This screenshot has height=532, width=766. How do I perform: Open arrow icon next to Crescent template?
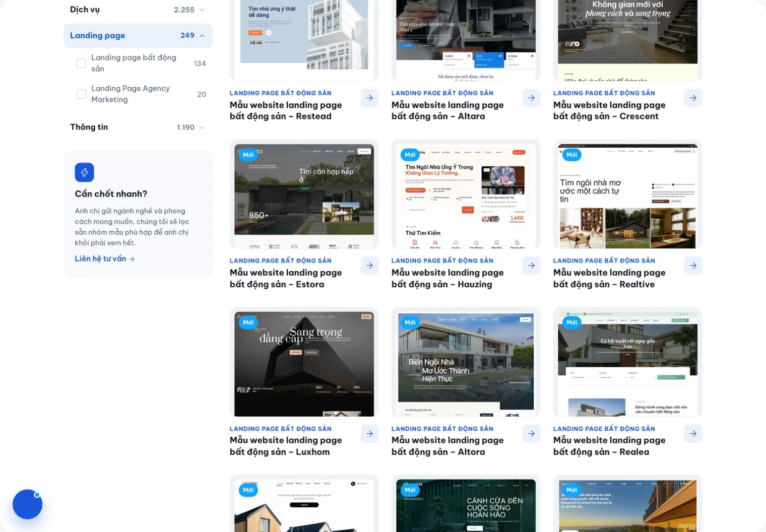(x=693, y=98)
